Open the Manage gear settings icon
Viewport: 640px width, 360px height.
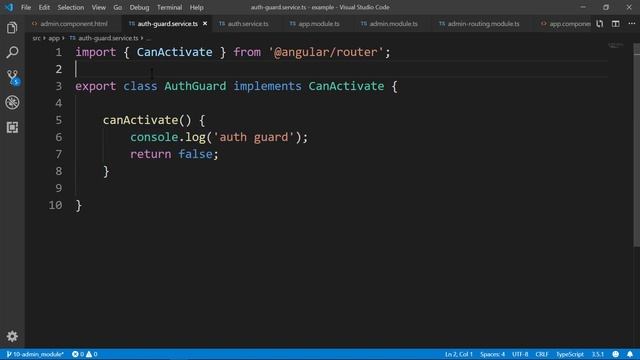(12, 336)
